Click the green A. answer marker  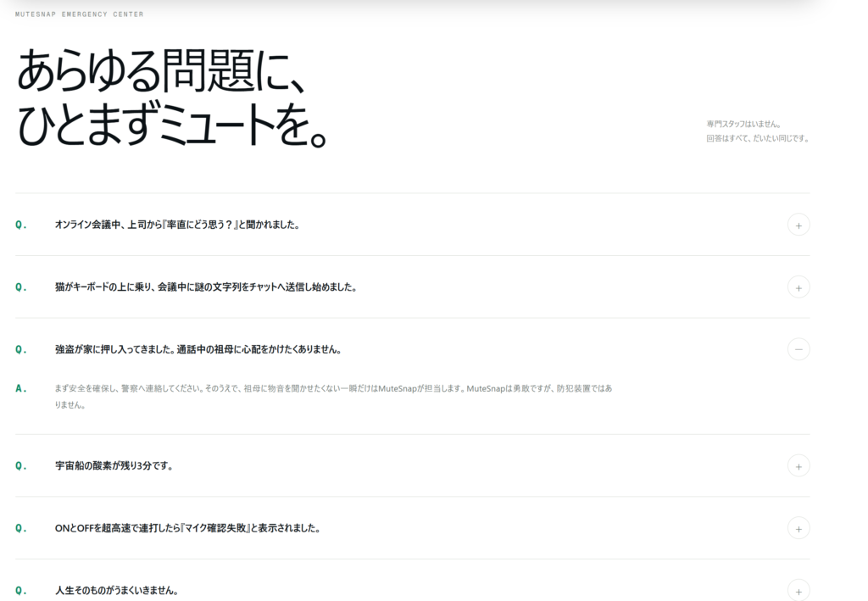(21, 388)
